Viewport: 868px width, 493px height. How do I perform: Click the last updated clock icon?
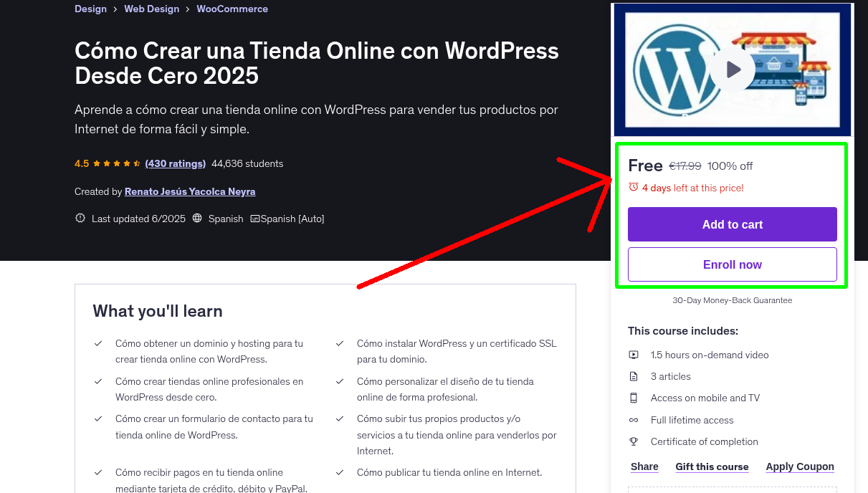[x=80, y=218]
